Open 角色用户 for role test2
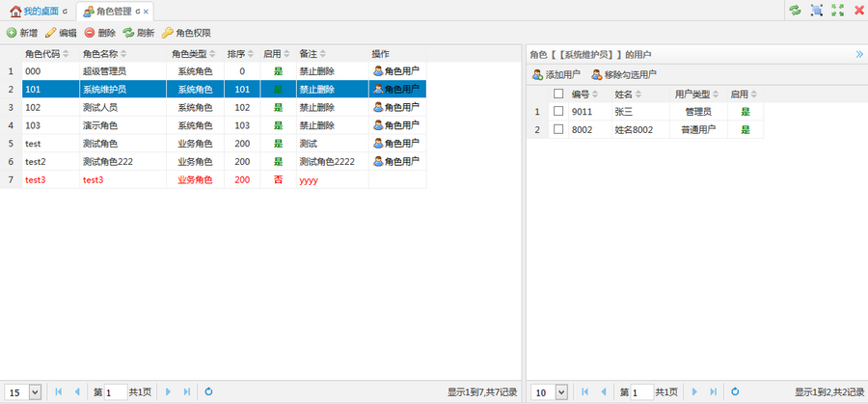This screenshot has width=868, height=404. pos(396,162)
